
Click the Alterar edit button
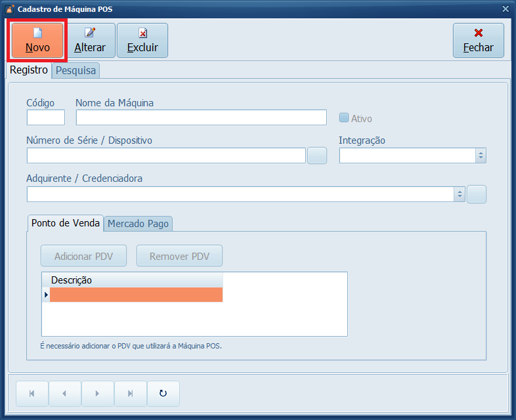pos(90,41)
